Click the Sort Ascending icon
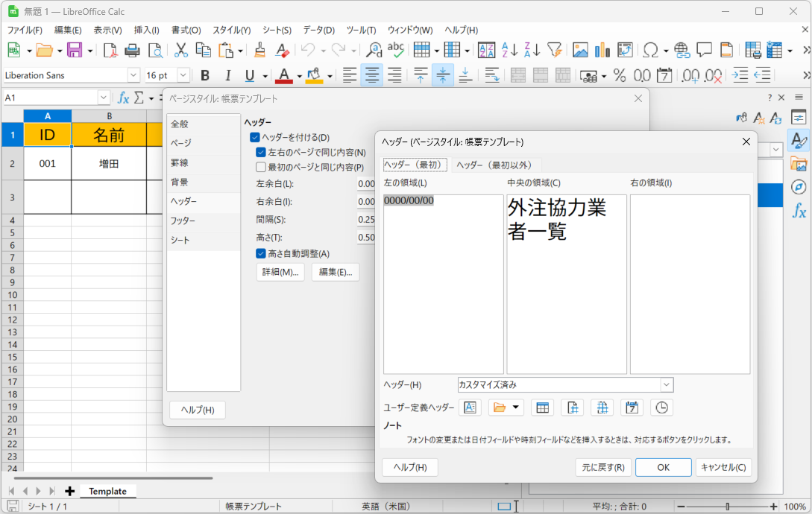This screenshot has height=514, width=812. pyautogui.click(x=509, y=51)
